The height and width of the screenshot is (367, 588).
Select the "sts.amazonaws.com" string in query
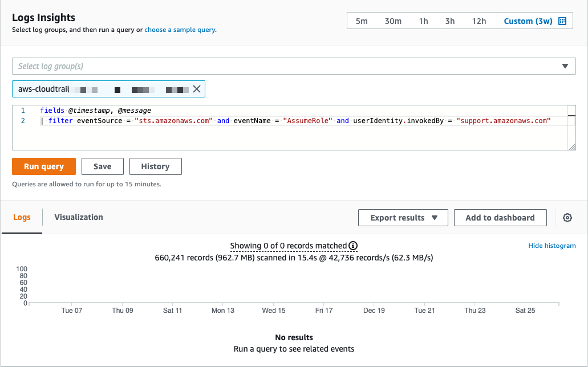click(x=173, y=121)
